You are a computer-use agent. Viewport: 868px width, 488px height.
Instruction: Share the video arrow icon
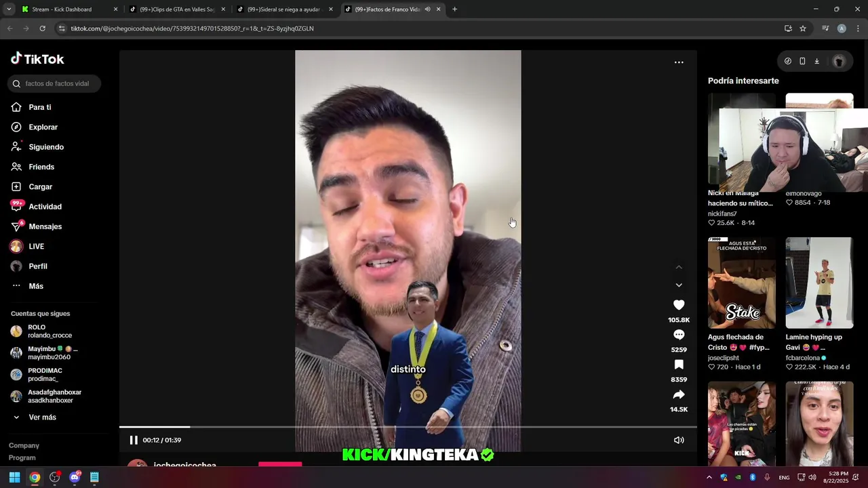click(679, 394)
